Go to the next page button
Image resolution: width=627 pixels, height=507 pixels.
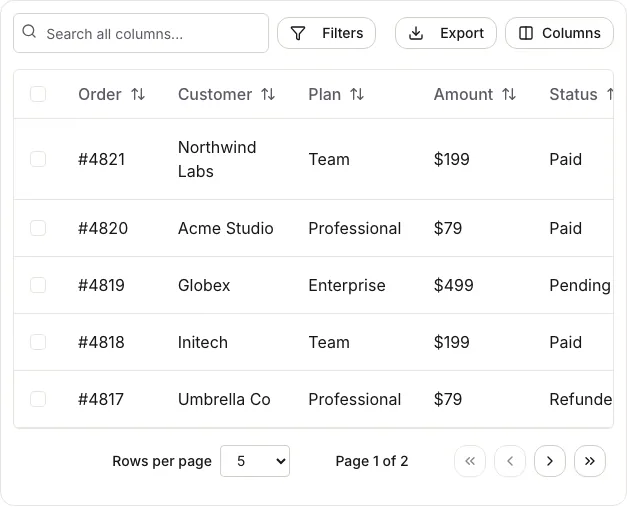click(550, 461)
